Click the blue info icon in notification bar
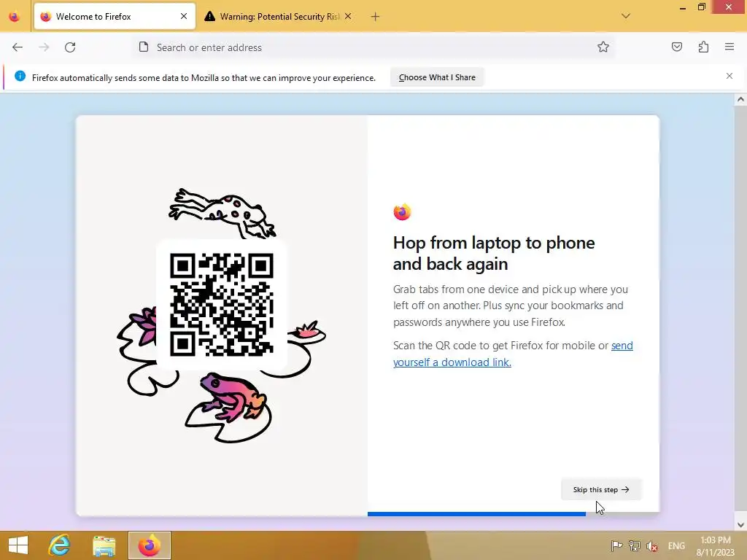This screenshot has height=560, width=747. click(x=20, y=76)
